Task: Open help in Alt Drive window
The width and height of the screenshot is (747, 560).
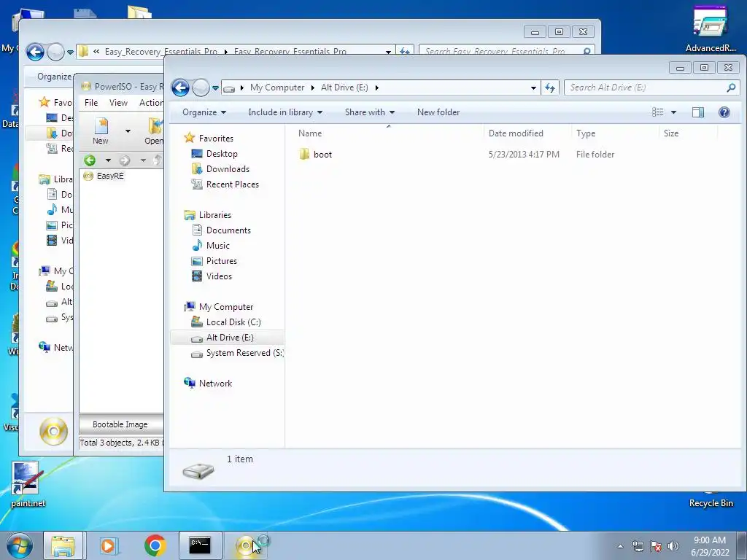Action: 724,112
